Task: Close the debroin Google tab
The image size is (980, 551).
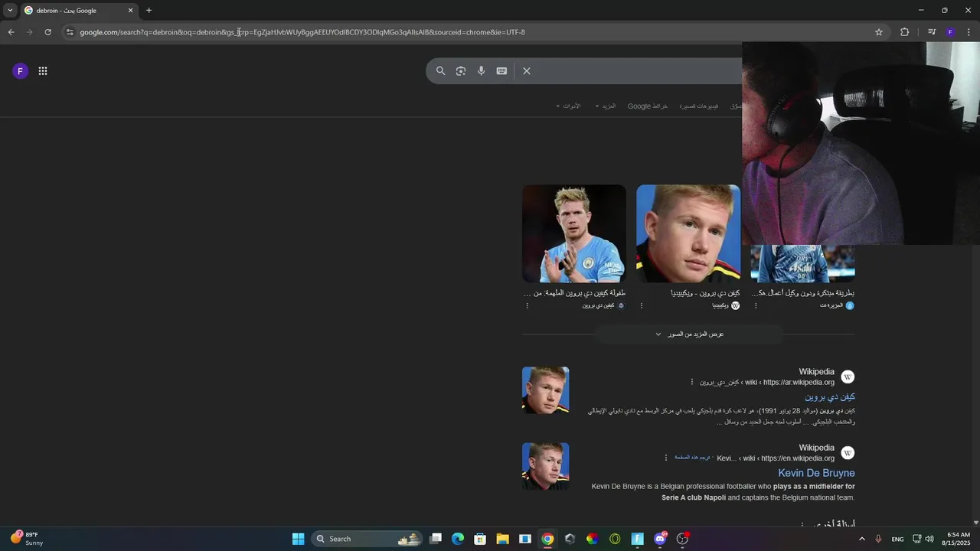Action: [x=130, y=11]
